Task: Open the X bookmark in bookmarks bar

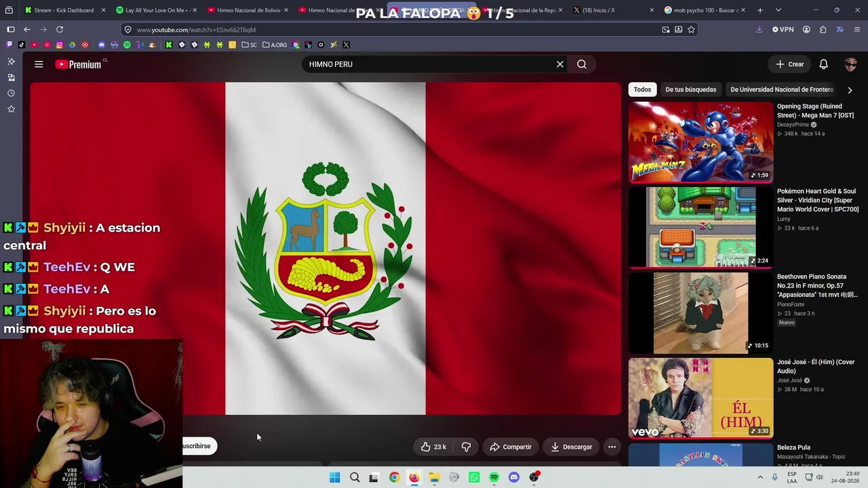Action: [346, 45]
